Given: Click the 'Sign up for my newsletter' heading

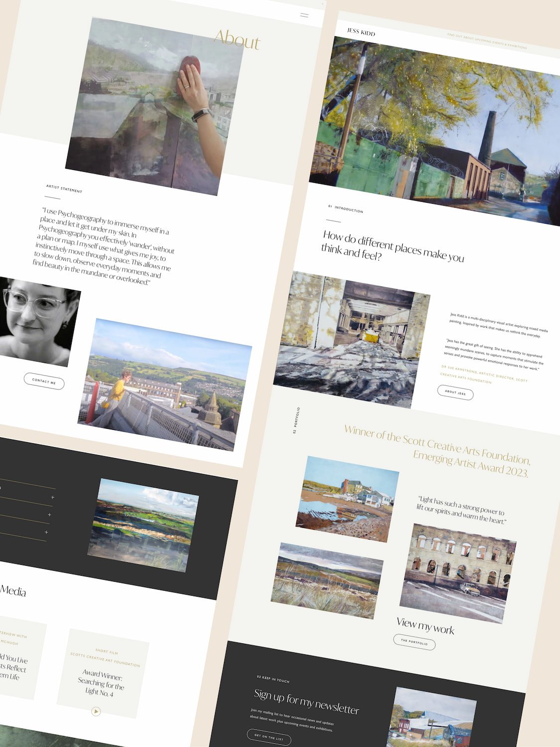Looking at the screenshot, I should 306,701.
